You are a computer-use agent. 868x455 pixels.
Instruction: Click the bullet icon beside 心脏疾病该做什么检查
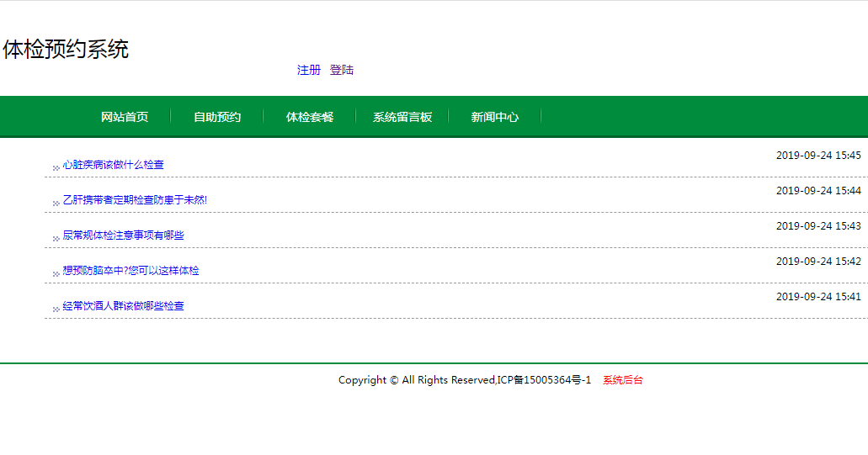[56, 168]
